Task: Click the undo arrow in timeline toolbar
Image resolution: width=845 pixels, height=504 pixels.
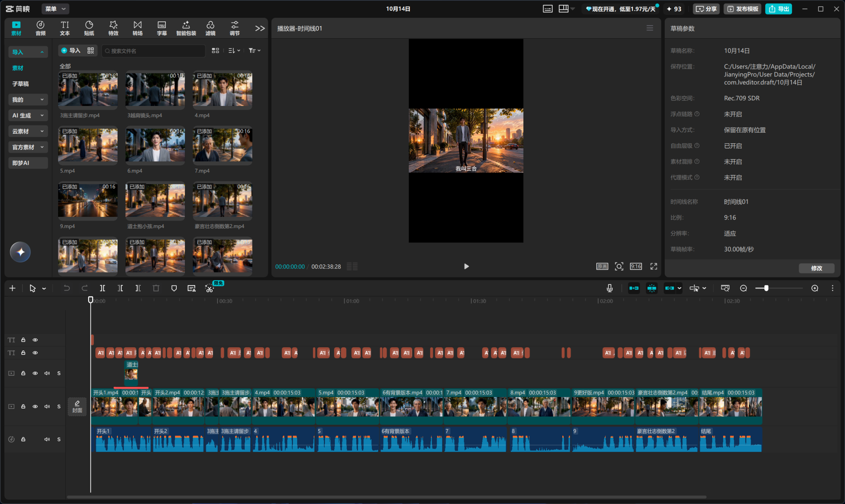Action: coord(67,288)
